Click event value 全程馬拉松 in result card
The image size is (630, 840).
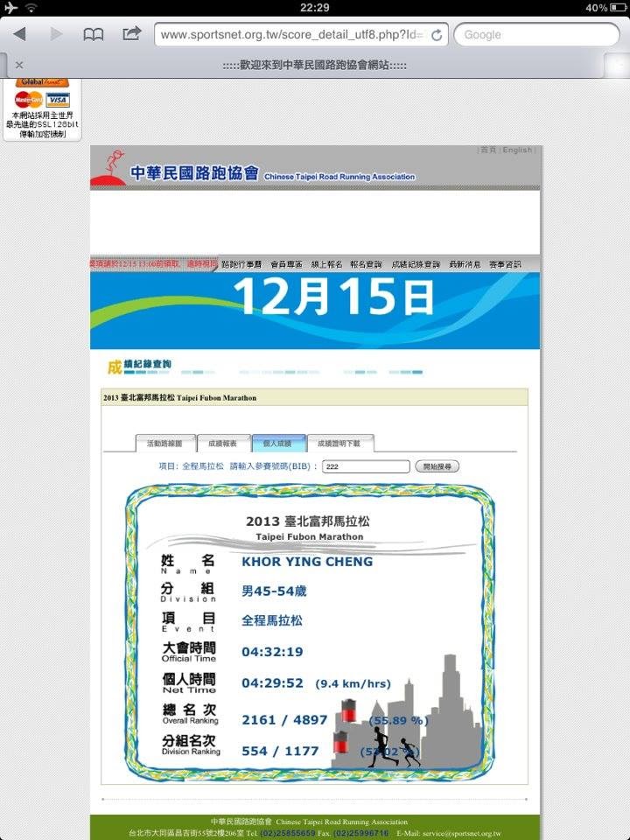pyautogui.click(x=271, y=620)
